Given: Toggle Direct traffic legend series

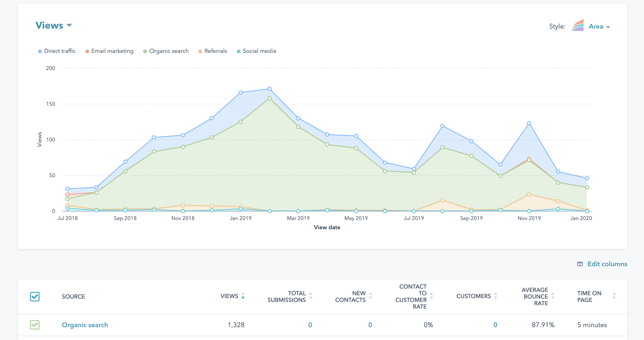Looking at the screenshot, I should coord(60,51).
